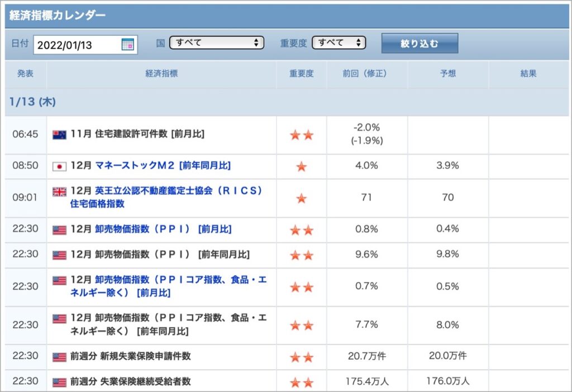The width and height of the screenshot is (572, 392).
Task: Click the 20.7万件 previous value
Action: 366,356
